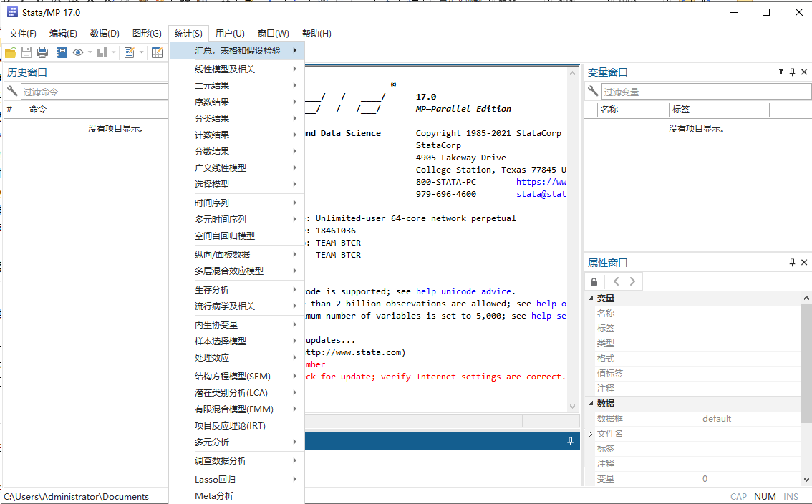This screenshot has height=504, width=812.
Task: Click the filter funnel icon in 变量窗口
Action: point(781,72)
